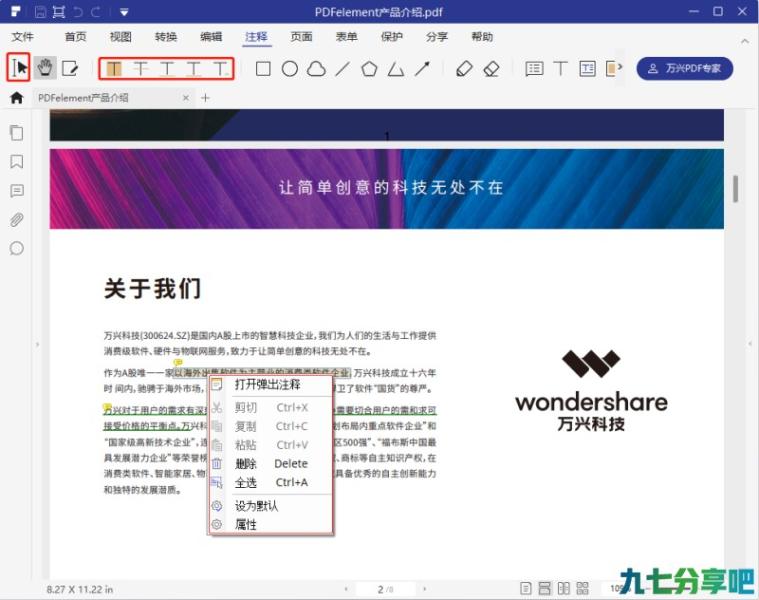
Task: Switch to the 转换 tab
Action: coord(166,37)
